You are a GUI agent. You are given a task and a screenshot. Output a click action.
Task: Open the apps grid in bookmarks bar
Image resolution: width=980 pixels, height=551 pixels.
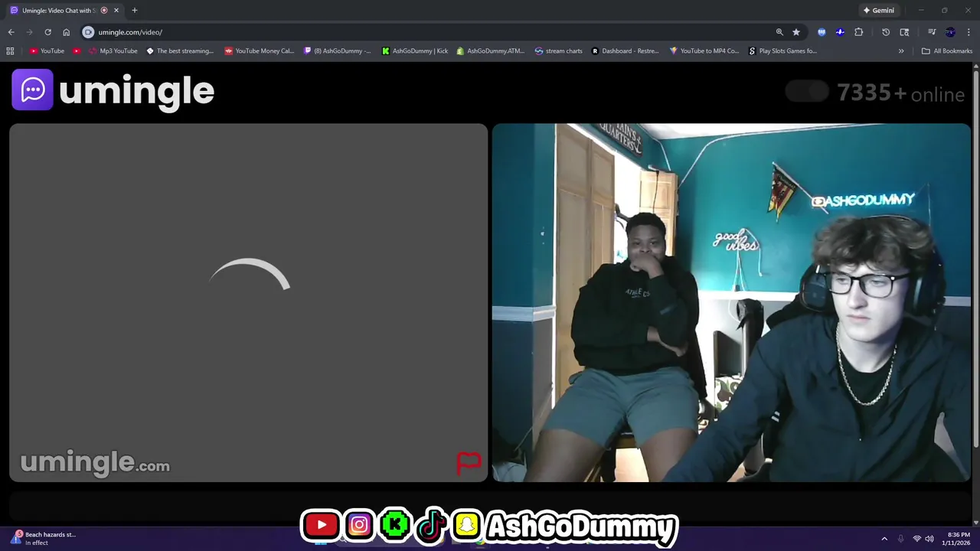coord(10,51)
